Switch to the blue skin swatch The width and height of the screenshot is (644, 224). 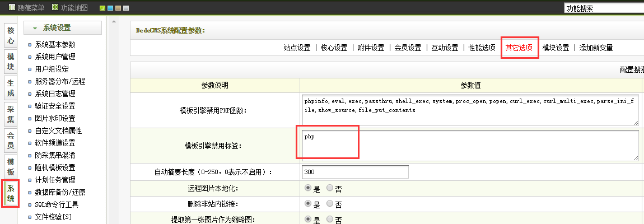(x=110, y=8)
